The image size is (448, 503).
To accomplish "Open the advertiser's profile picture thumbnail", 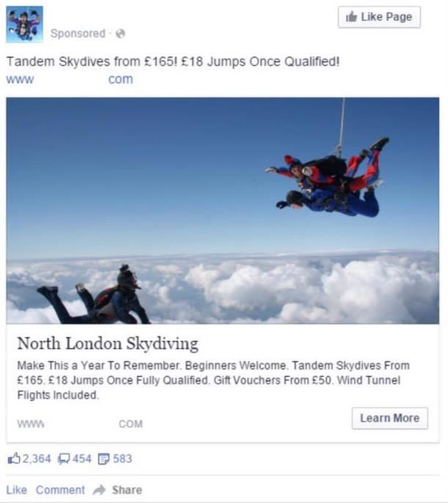I will (x=24, y=24).
